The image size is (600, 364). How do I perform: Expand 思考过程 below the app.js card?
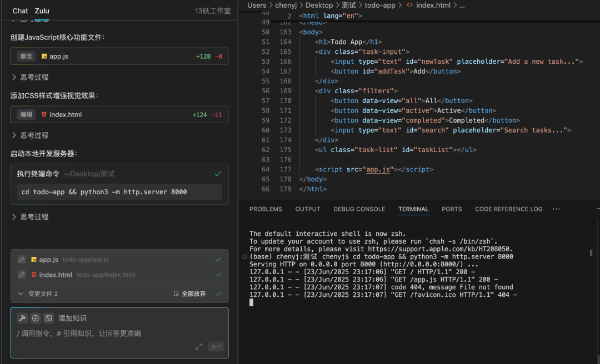(x=30, y=77)
